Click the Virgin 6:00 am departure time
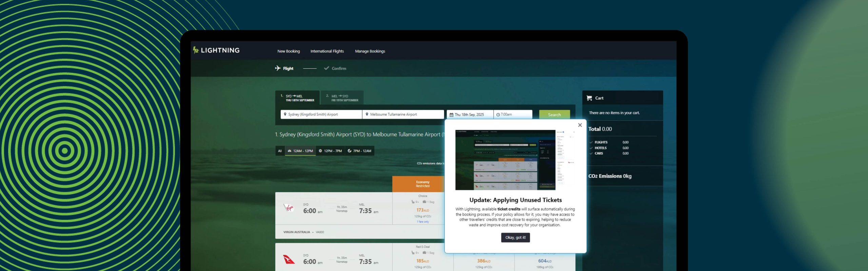This screenshot has width=868, height=271. pos(313,211)
